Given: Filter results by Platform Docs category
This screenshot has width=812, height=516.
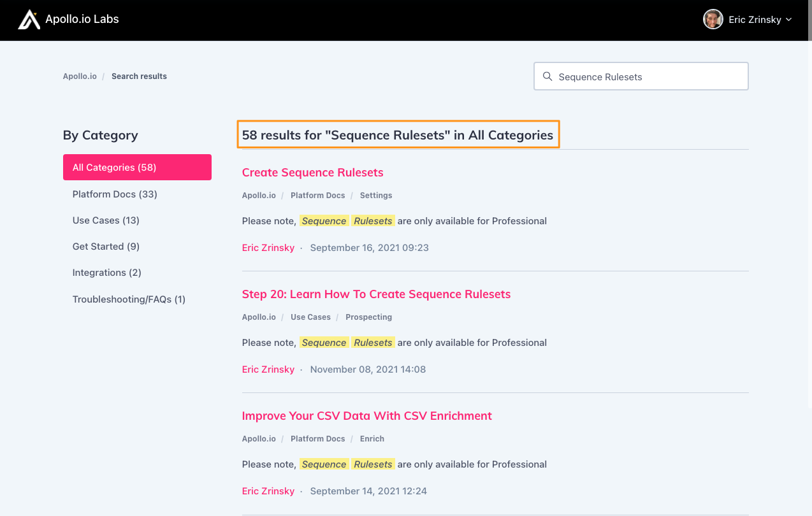Looking at the screenshot, I should tap(114, 194).
